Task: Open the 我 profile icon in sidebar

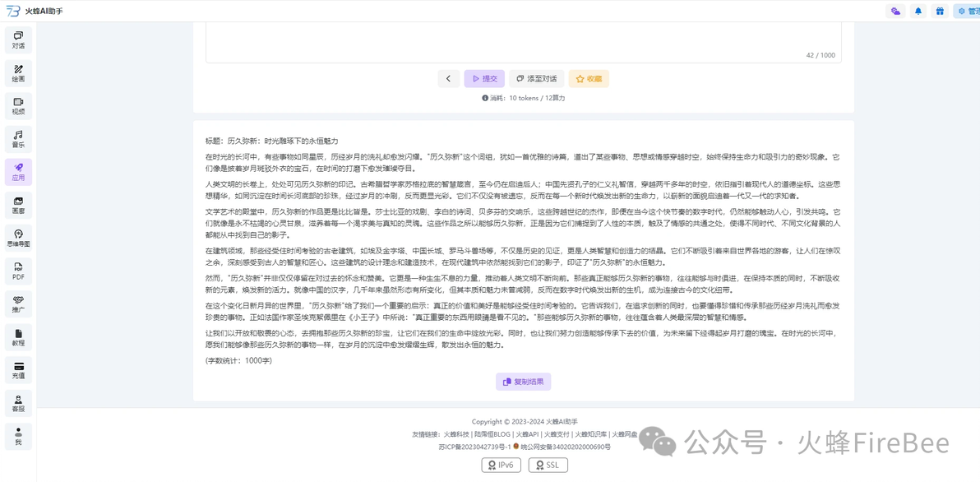Action: [18, 436]
